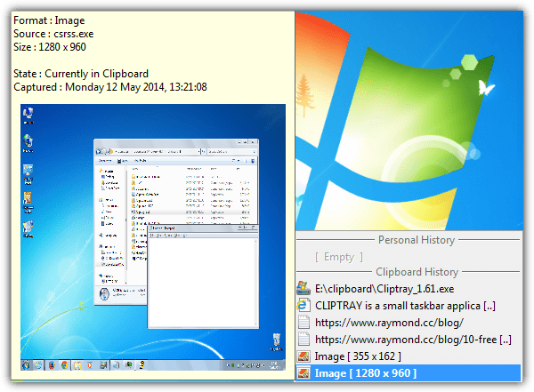
Task: Select the highlighted Image [ 1280 x 960 ] entry
Action: [x=409, y=373]
